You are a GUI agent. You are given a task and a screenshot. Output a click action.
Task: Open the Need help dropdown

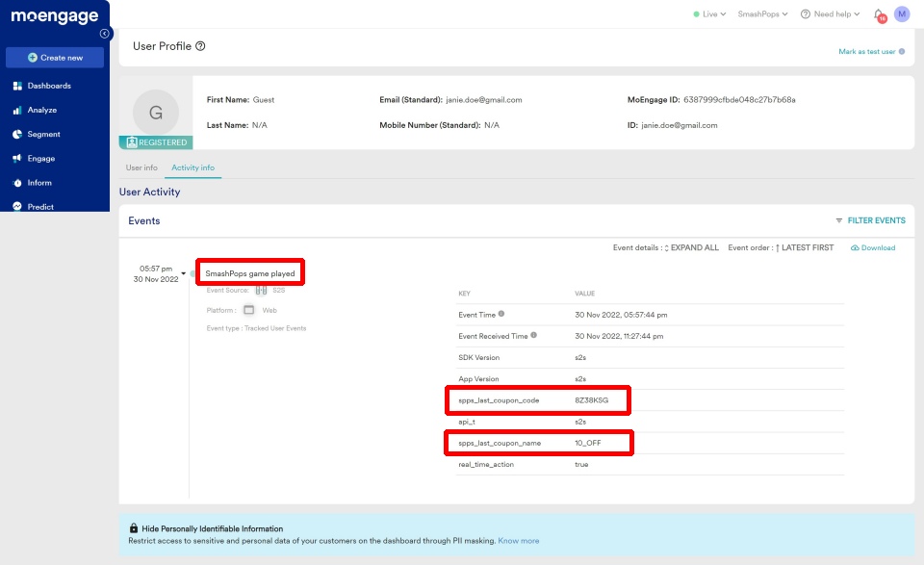click(x=830, y=14)
